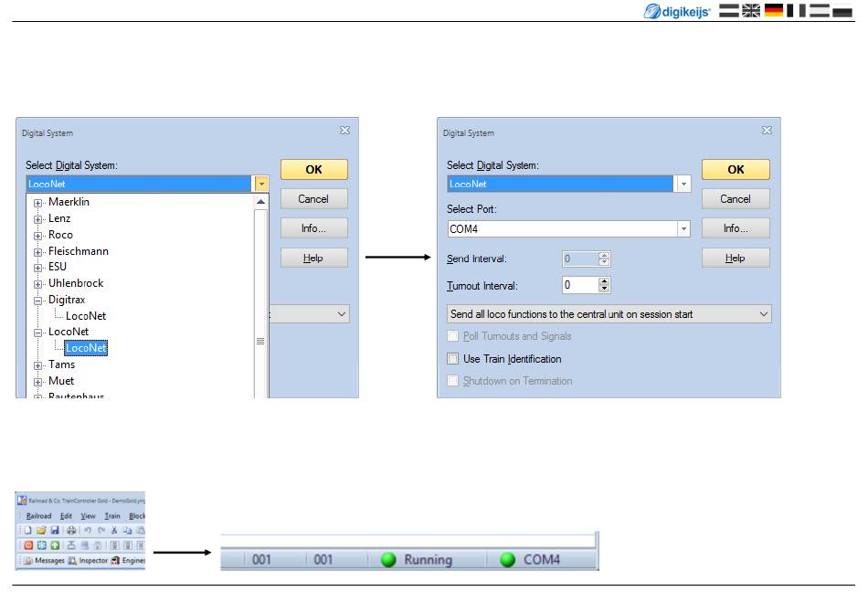Increase the Turnout Interval with the up arrow
868x602 pixels.
click(604, 281)
